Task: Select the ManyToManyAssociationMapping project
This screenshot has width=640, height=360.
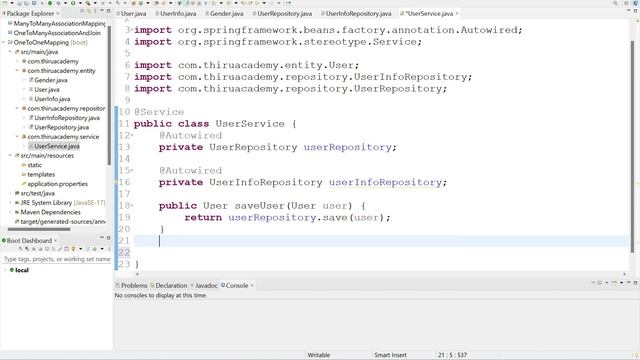Action: point(59,24)
